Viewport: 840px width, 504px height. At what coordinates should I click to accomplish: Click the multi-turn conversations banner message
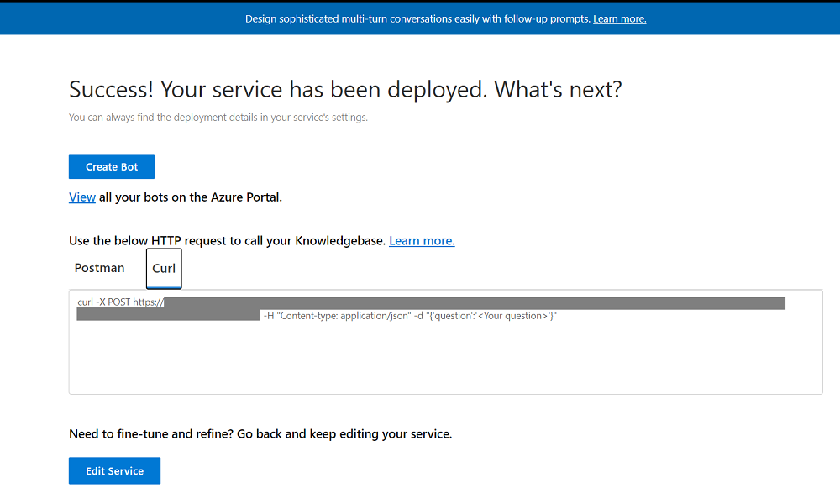(418, 18)
